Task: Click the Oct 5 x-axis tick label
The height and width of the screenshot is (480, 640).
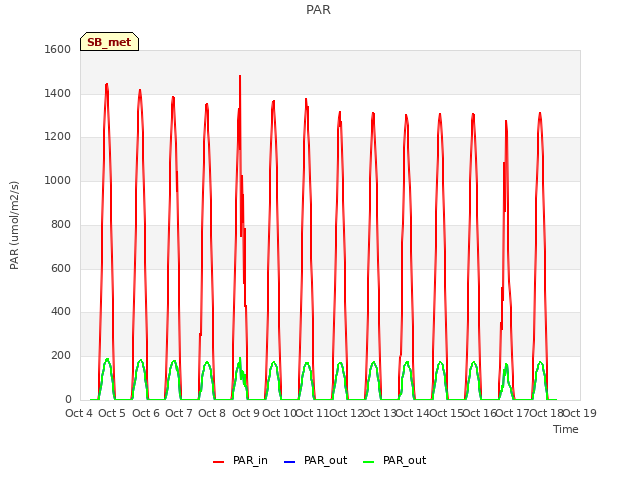Action: 112,413
